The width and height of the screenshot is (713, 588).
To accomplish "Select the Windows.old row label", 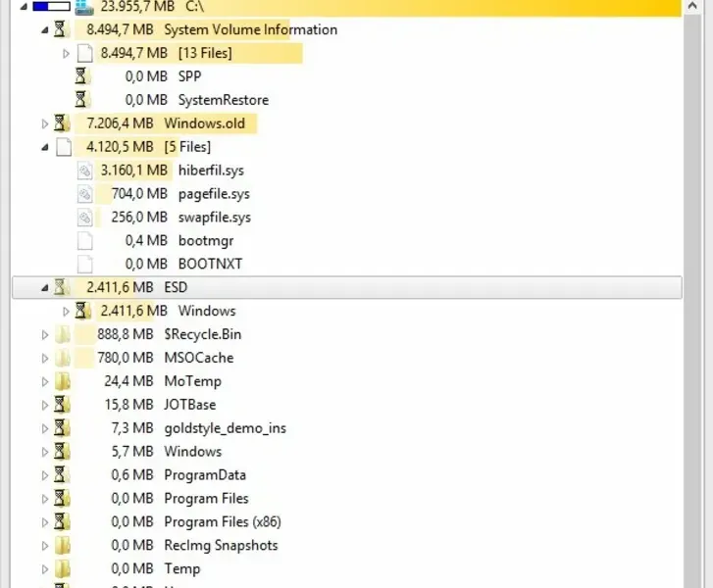I will [205, 123].
